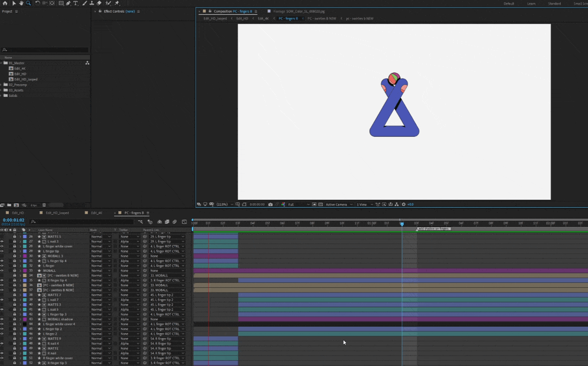588x366 pixels.
Task: Pick the Puppet Pin tool
Action: 117,3
